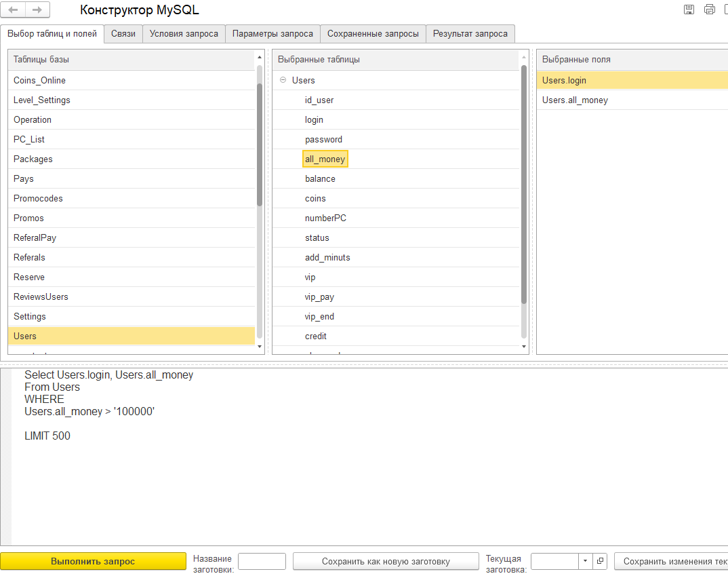Run the query with Выполнить запрос
The height and width of the screenshot is (578, 728).
pos(93,561)
